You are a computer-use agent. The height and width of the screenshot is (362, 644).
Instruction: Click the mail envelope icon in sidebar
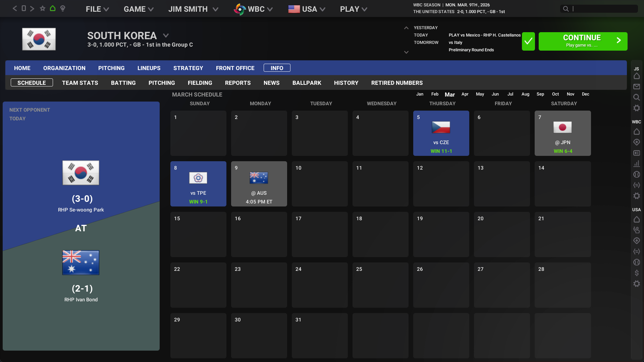pyautogui.click(x=636, y=87)
